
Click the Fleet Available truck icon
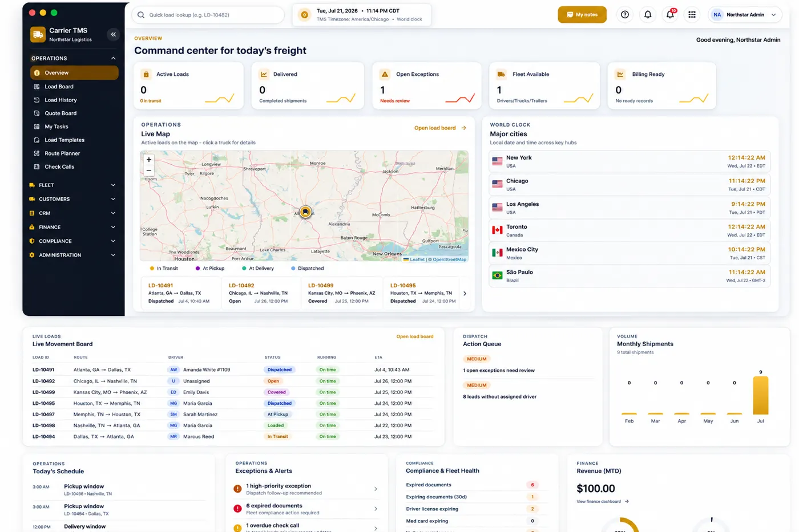click(x=501, y=74)
